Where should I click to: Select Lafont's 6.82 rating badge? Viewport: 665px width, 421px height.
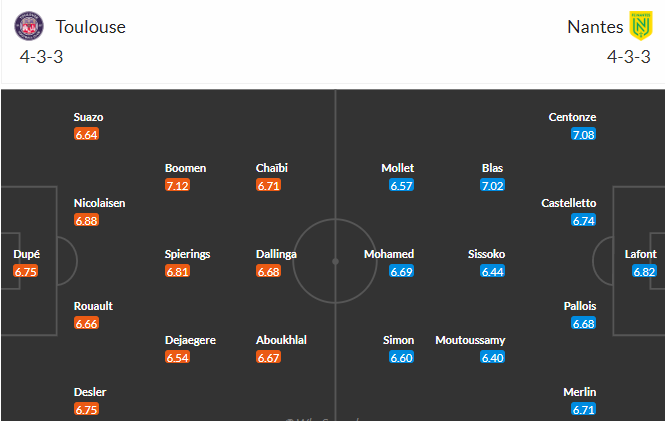(x=643, y=271)
